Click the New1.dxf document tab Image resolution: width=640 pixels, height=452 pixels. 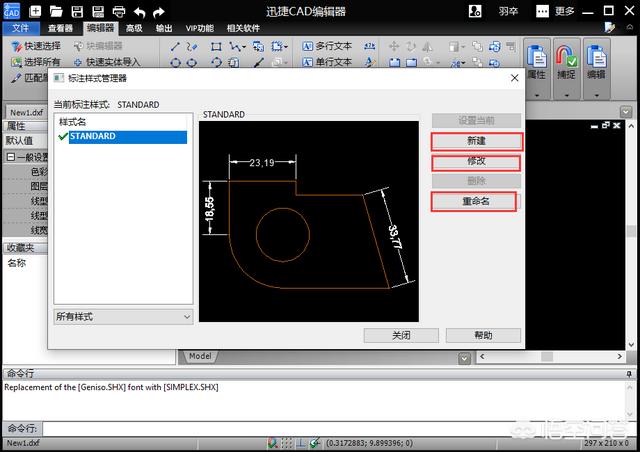click(27, 112)
